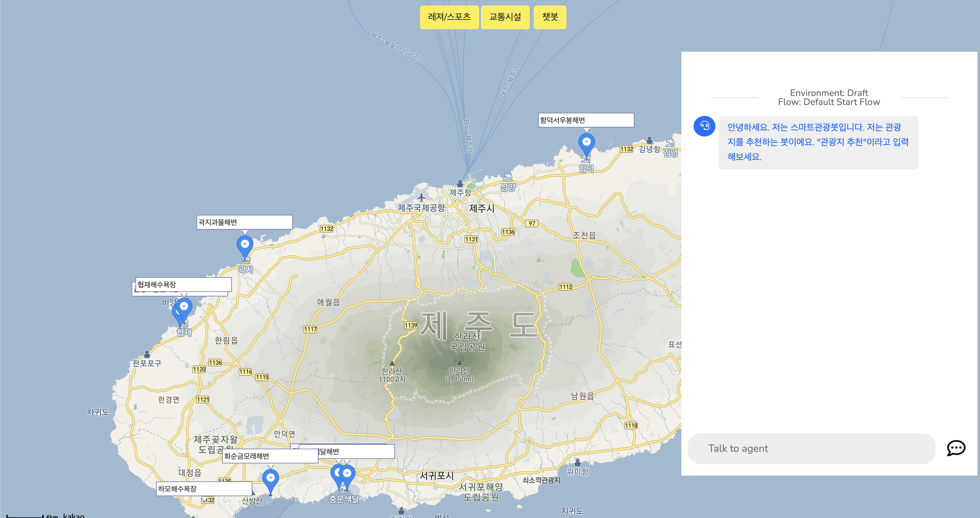Screen dimensions: 980x518
Task: Click the 곽지과물해변 label box
Action: click(244, 222)
